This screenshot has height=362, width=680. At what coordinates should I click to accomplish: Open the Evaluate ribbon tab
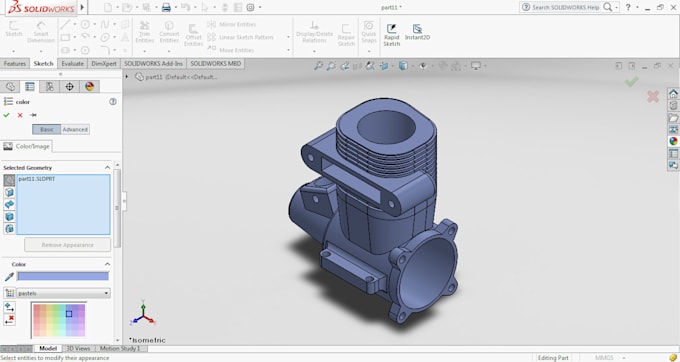(x=72, y=63)
